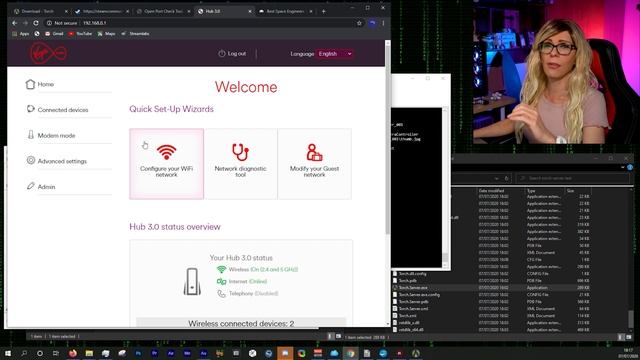Open the Windows Start menu
Image resolution: width=640 pixels, height=360 pixels.
8,353
